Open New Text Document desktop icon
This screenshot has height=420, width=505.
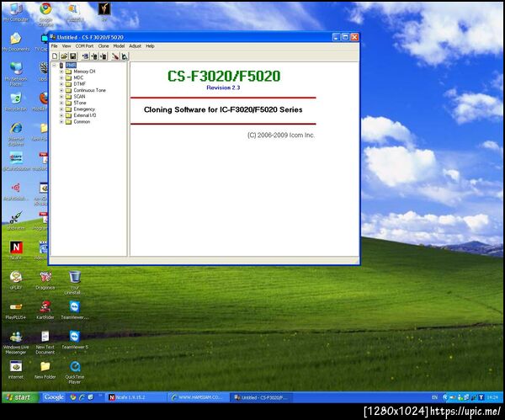tap(45, 343)
